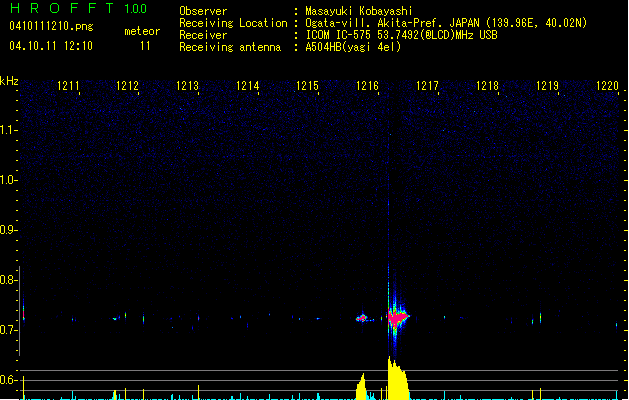This screenshot has height=400, width=629.
Task: Select the 1211 time marker
Action: [69, 87]
